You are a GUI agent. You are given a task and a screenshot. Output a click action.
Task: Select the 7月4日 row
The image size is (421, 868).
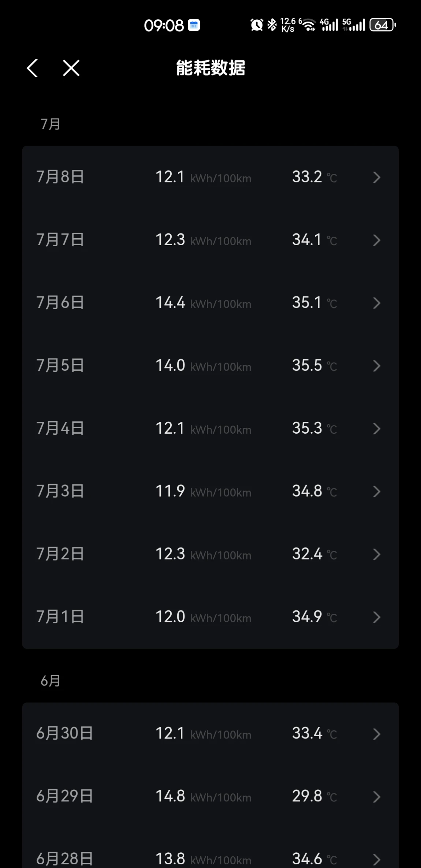coord(210,429)
